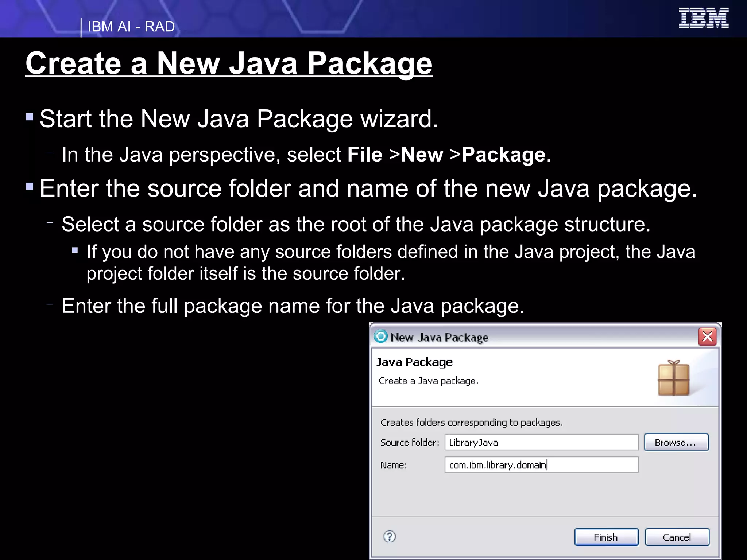
Task: Click 'Select a source folder as the root' line
Action: point(356,224)
